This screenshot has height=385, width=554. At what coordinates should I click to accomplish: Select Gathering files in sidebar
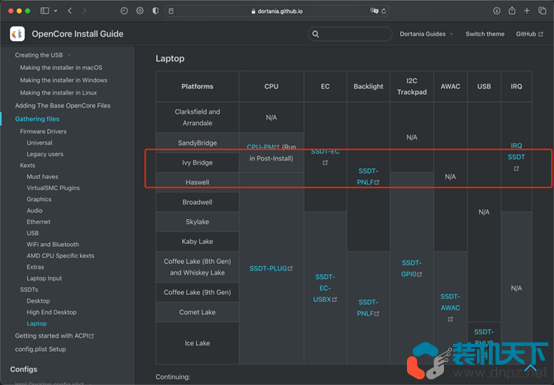[x=37, y=119]
